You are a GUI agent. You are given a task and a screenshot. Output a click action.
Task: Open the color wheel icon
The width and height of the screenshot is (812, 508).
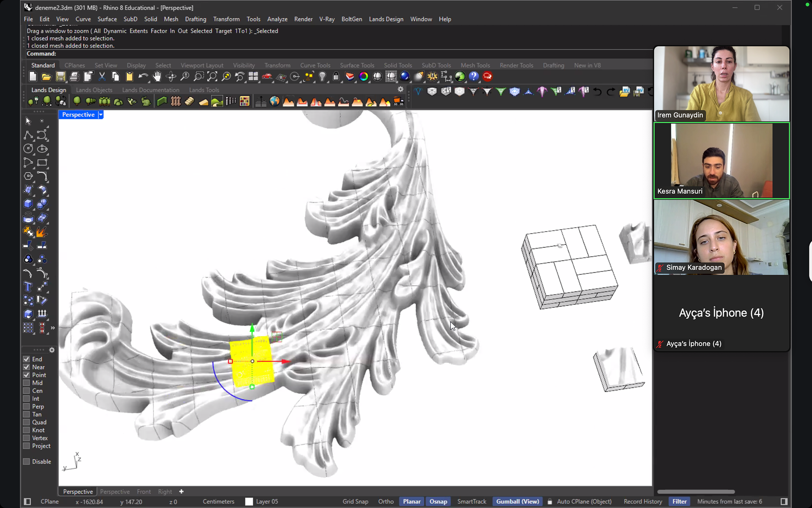363,77
